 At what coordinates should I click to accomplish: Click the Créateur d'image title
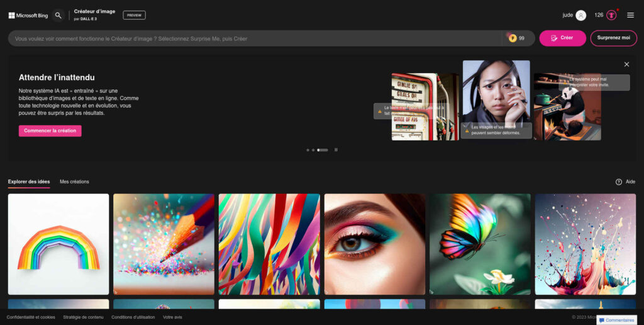[94, 11]
